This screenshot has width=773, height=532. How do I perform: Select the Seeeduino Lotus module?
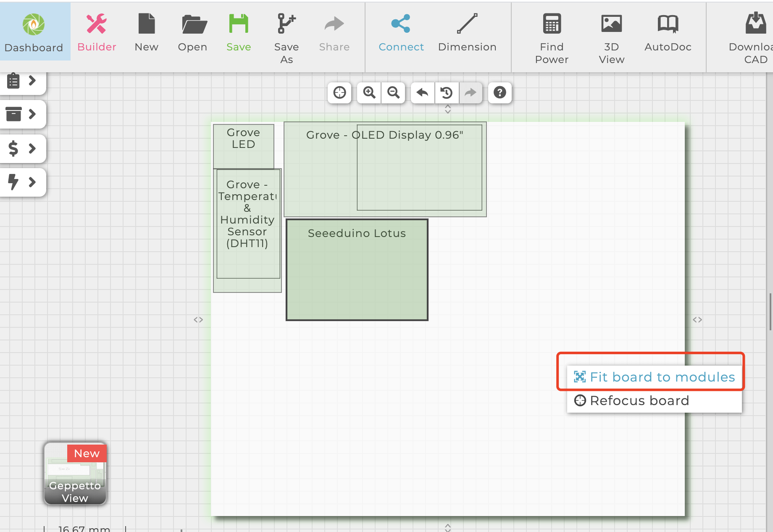(357, 270)
